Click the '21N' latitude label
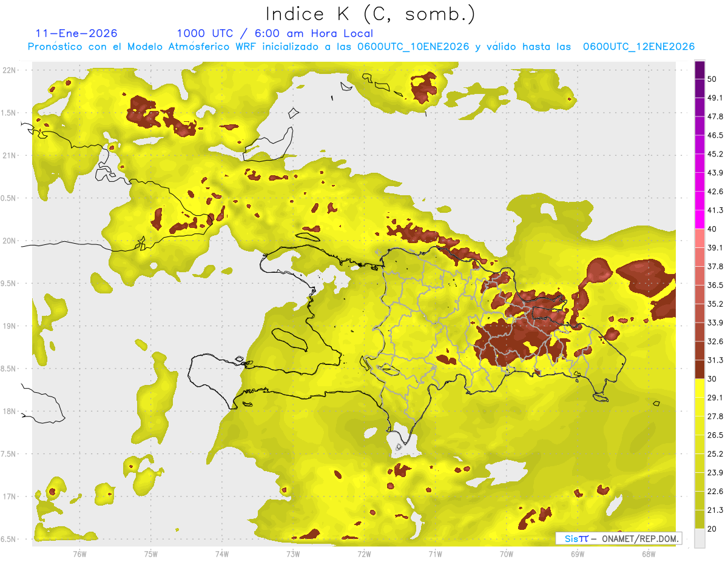The width and height of the screenshot is (728, 562). pos(8,155)
